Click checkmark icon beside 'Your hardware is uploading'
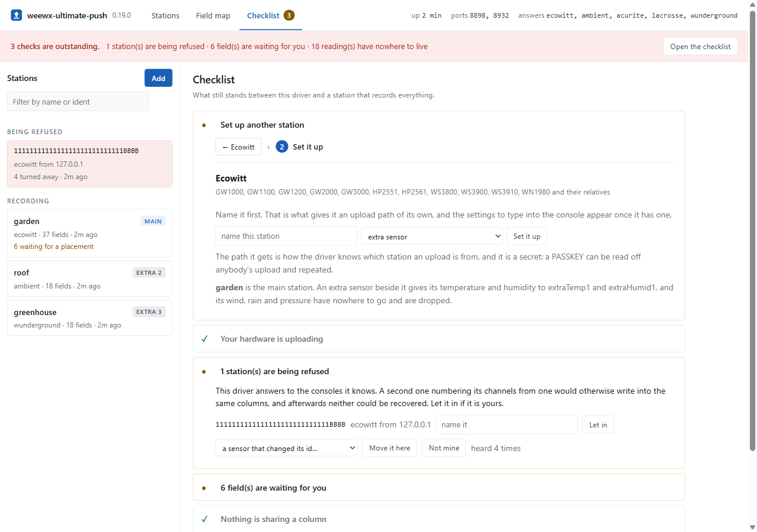757x532 pixels. (x=205, y=339)
